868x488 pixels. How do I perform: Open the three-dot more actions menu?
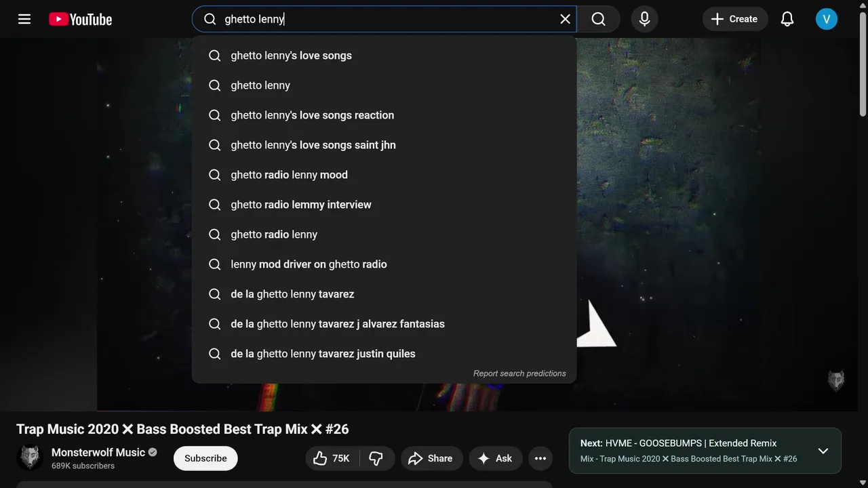tap(540, 459)
